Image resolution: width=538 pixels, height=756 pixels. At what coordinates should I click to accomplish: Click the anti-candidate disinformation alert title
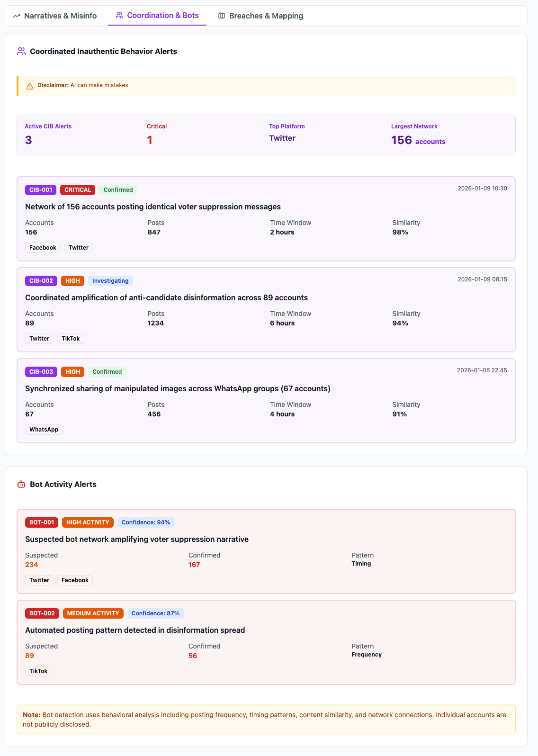[x=166, y=297]
